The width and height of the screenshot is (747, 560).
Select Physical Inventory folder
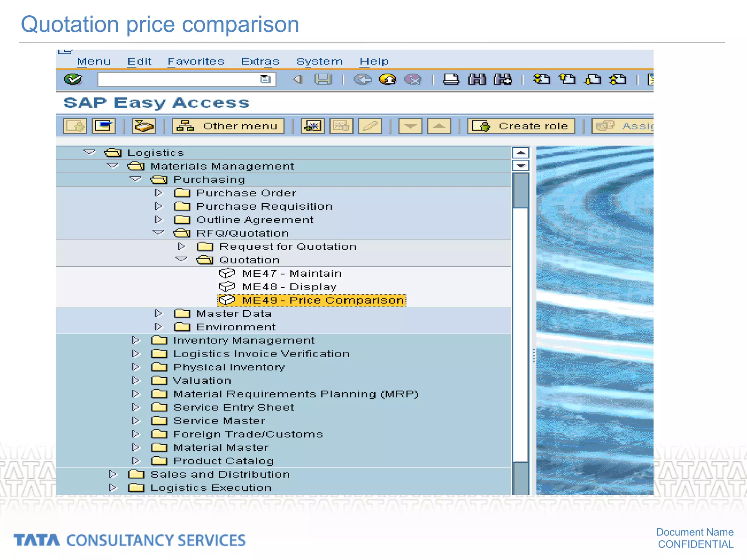pos(218,367)
